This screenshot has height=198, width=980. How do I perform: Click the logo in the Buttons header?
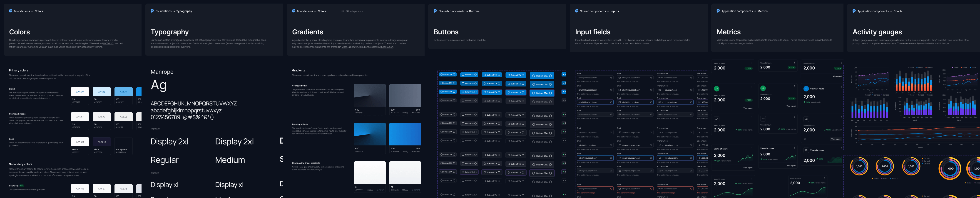click(435, 11)
